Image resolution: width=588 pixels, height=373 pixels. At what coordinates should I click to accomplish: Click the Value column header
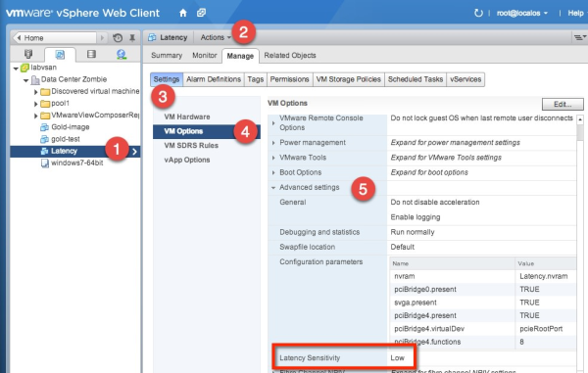tap(546, 263)
